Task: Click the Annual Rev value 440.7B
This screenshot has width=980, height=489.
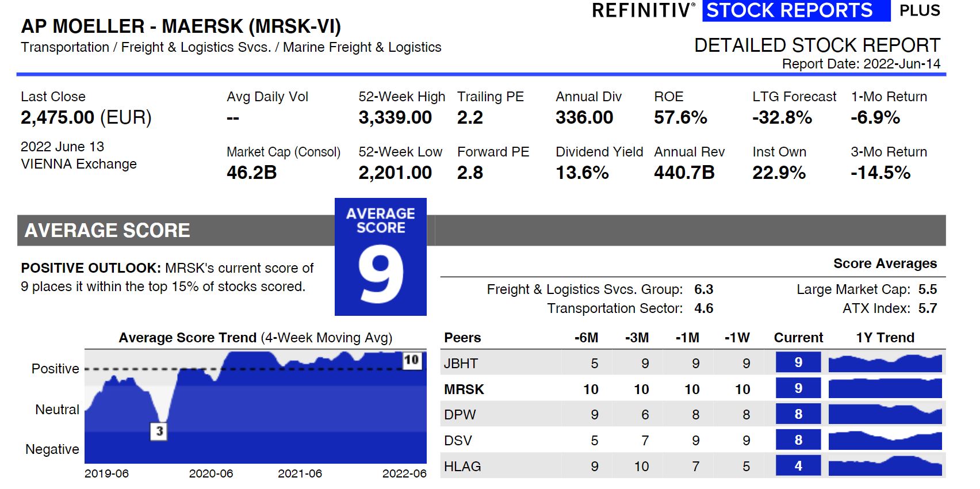Action: 684,173
